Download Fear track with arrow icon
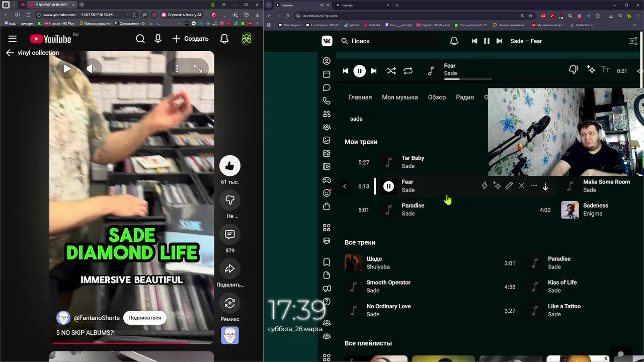The width and height of the screenshot is (644, 362). pos(545,187)
